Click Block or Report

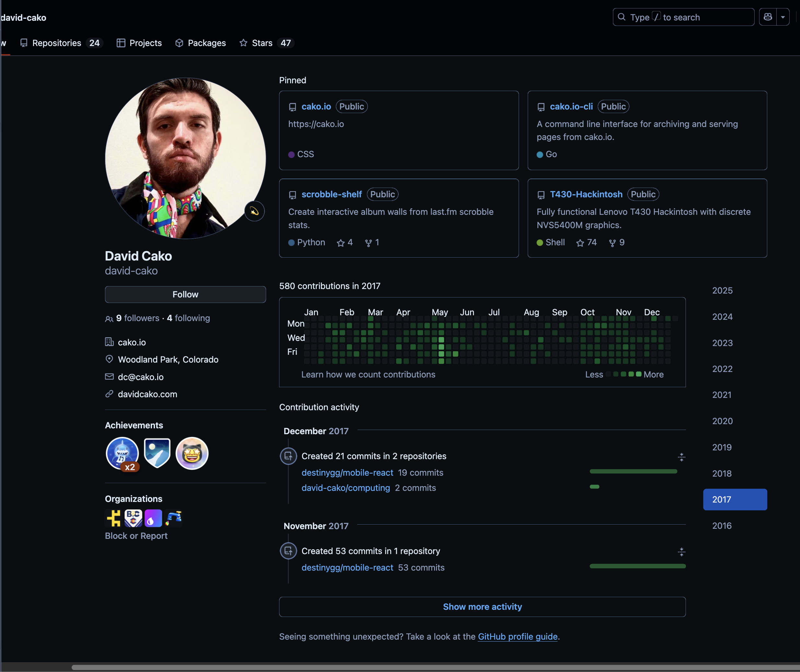[x=136, y=536]
